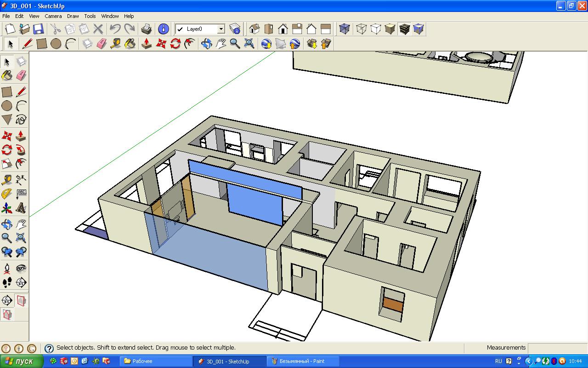The width and height of the screenshot is (588, 368).
Task: Open the Edit menu
Action: click(x=19, y=16)
